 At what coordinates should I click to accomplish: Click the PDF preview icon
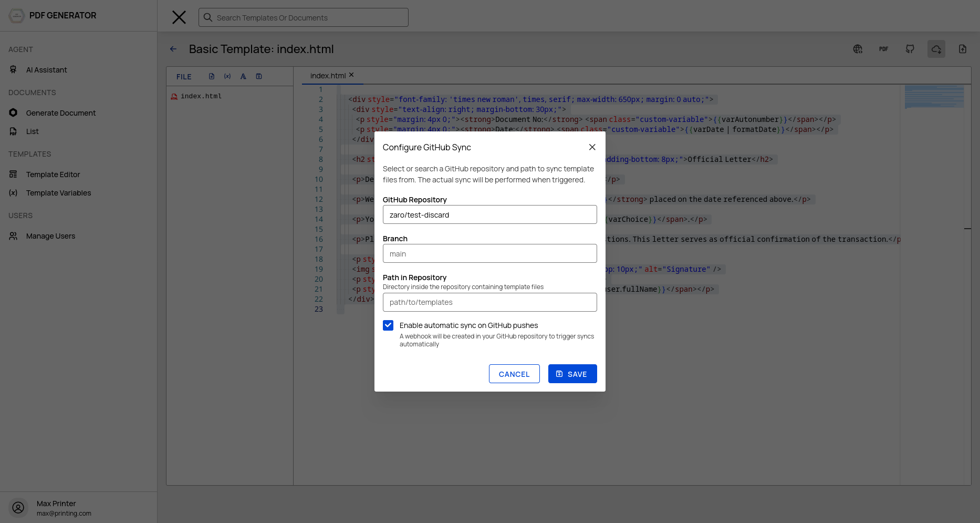point(884,49)
